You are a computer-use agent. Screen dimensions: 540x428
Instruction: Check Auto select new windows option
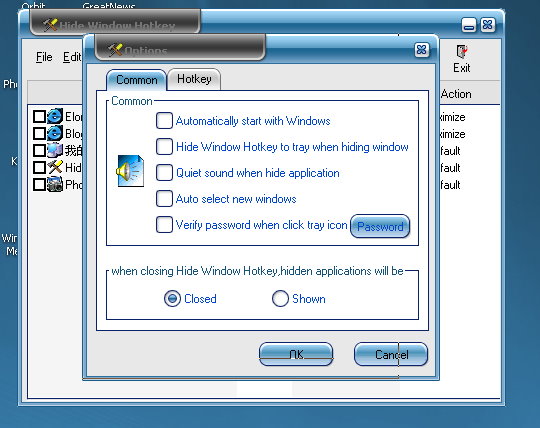pos(164,199)
